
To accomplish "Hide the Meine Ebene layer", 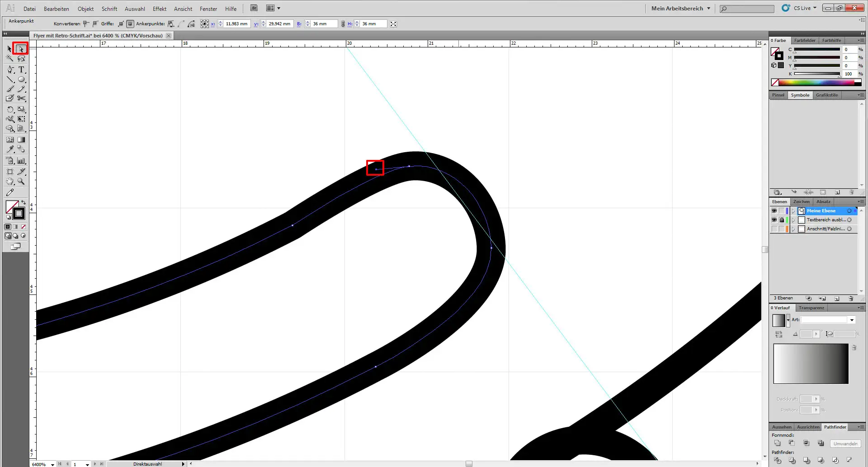I will pyautogui.click(x=774, y=211).
